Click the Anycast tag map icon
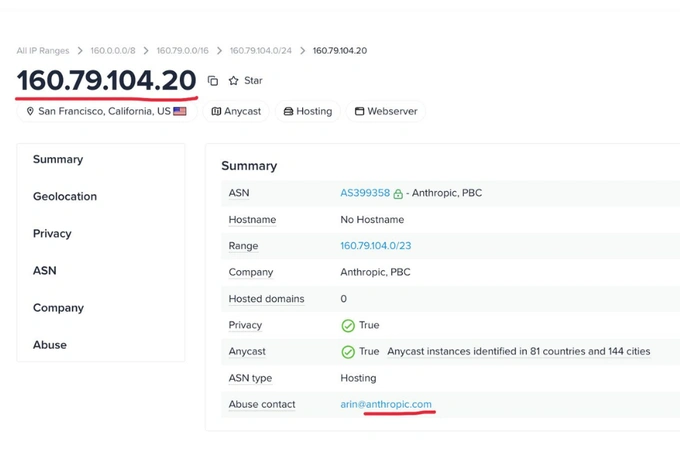 click(x=216, y=111)
